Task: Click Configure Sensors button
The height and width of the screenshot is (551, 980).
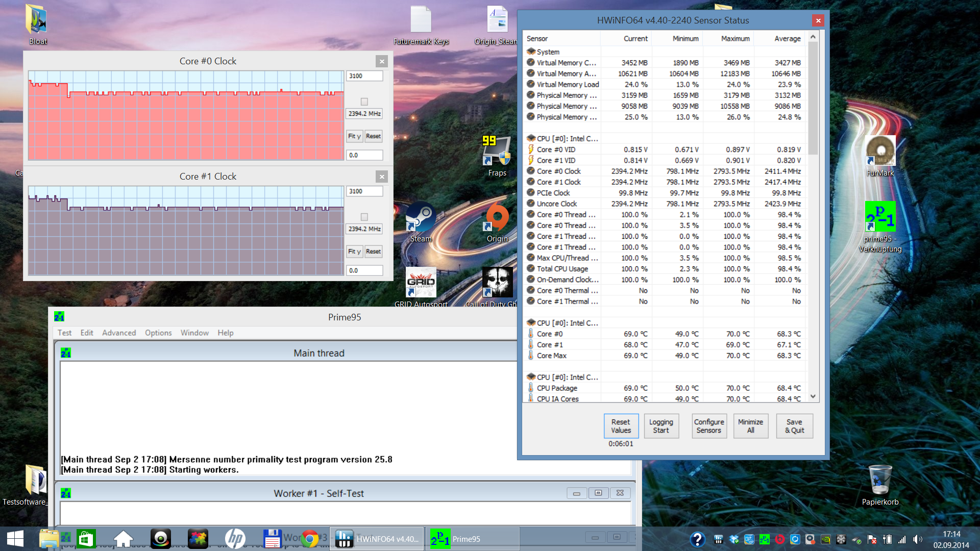Action: (x=709, y=426)
